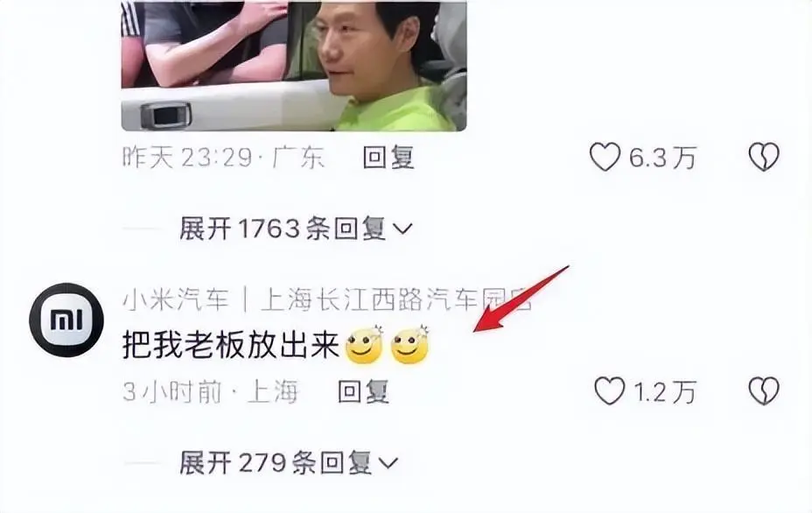Tap the second smiley emoji in comment
Image resolution: width=812 pixels, height=513 pixels.
[x=410, y=344]
